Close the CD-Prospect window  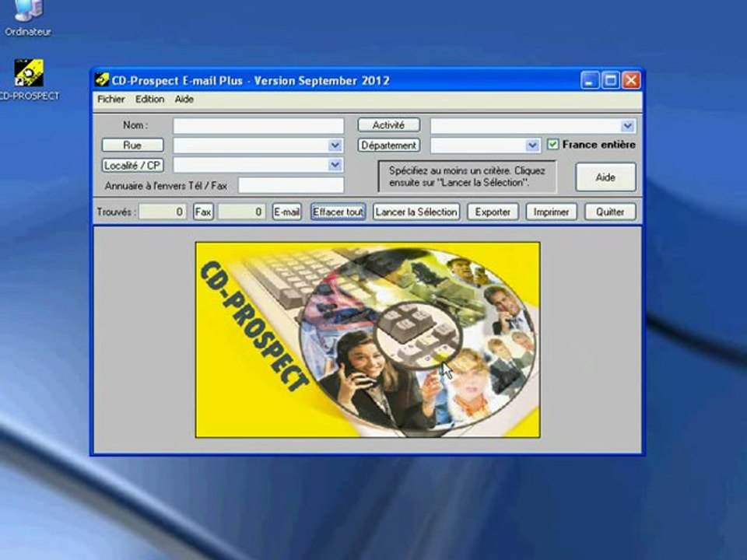[x=631, y=80]
